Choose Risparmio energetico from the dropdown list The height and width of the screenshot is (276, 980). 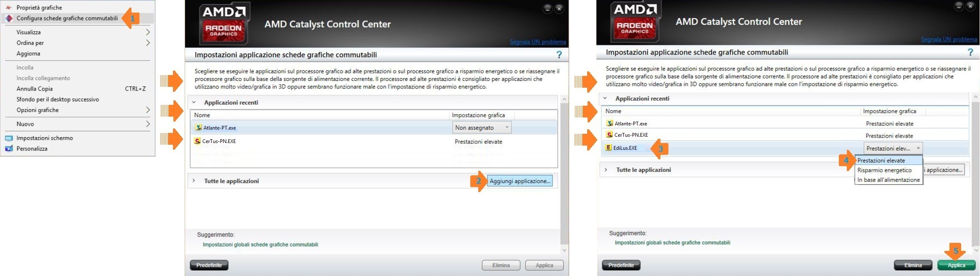pos(889,170)
